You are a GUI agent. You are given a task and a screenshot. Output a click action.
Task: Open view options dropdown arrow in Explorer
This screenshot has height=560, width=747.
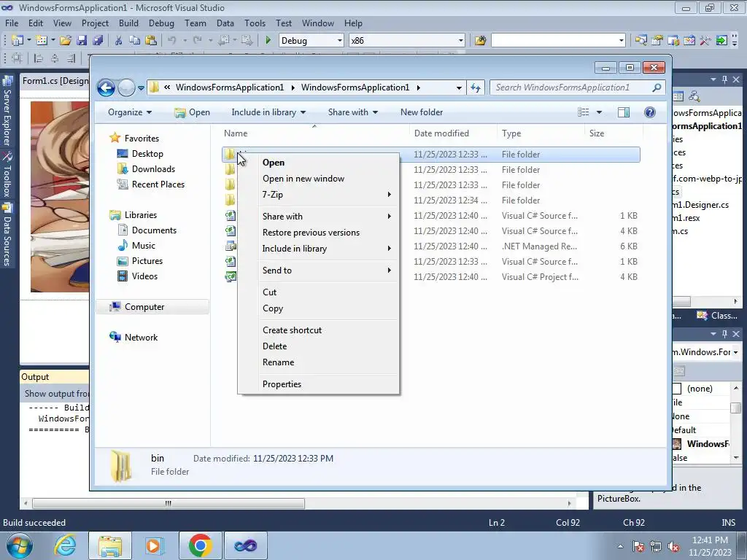click(600, 112)
